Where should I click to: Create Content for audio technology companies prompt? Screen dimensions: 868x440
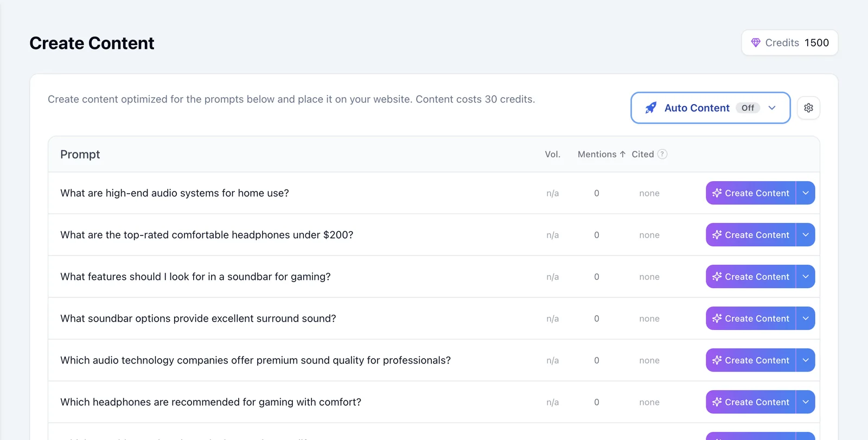click(x=751, y=360)
